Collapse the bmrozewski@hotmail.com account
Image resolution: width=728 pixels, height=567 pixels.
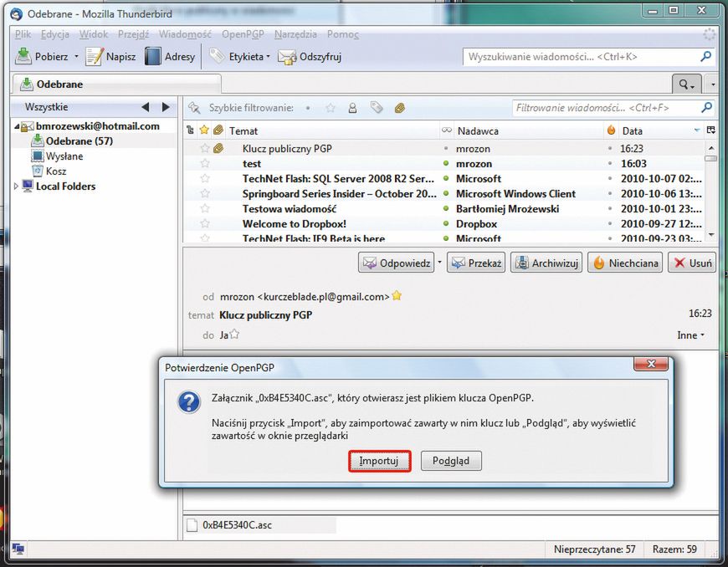16,126
